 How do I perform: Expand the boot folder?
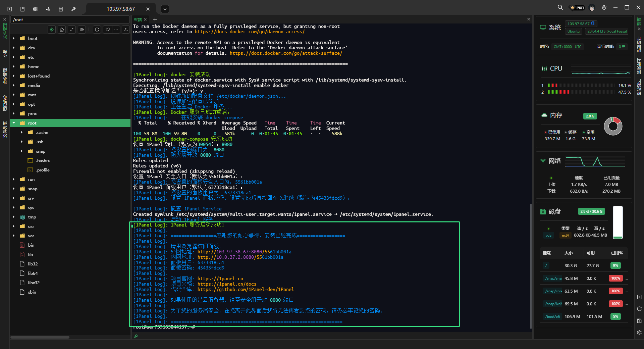14,39
